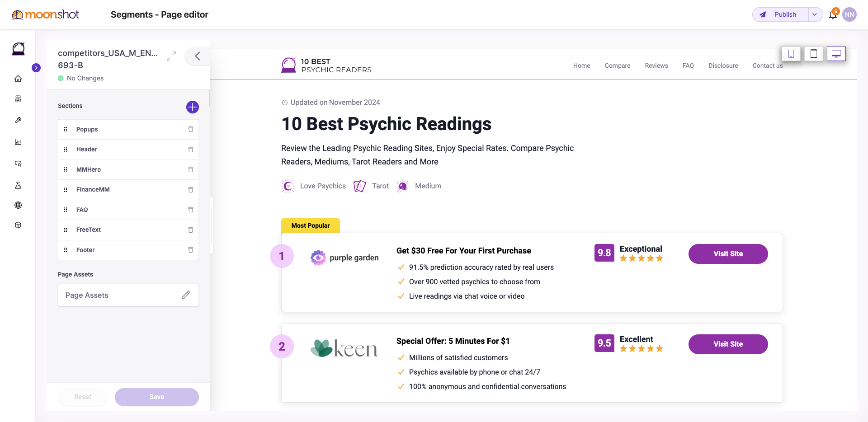The height and width of the screenshot is (422, 868).
Task: Click Disclosure in preview navigation
Action: tap(723, 66)
